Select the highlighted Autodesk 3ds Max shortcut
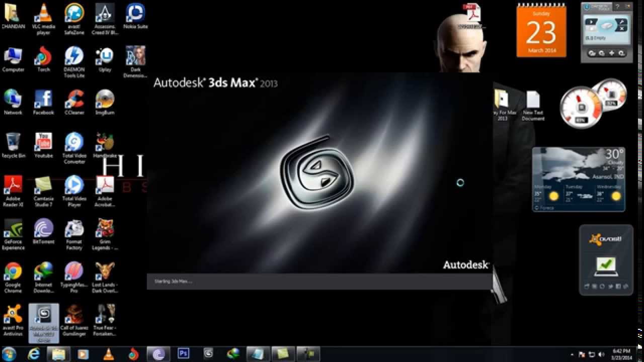Screen dimensions: 644x362 coord(44,323)
